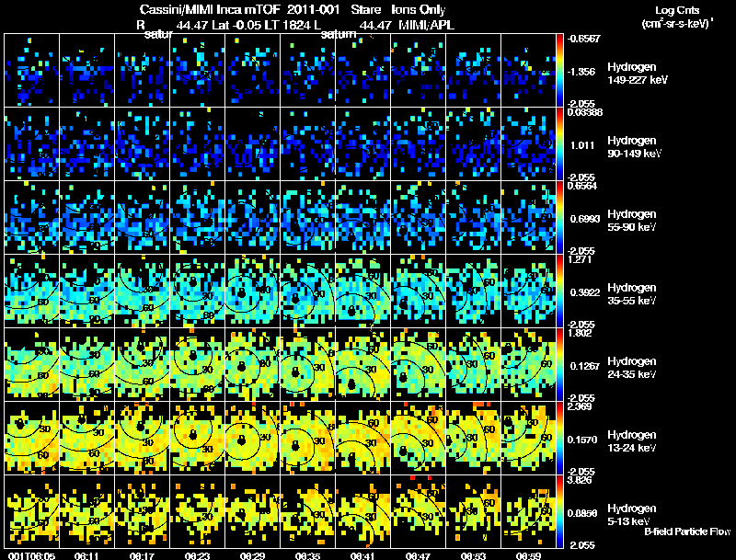
Task: Select the 'Hydrogen 90-149 keV' row label
Action: pyautogui.click(x=635, y=147)
